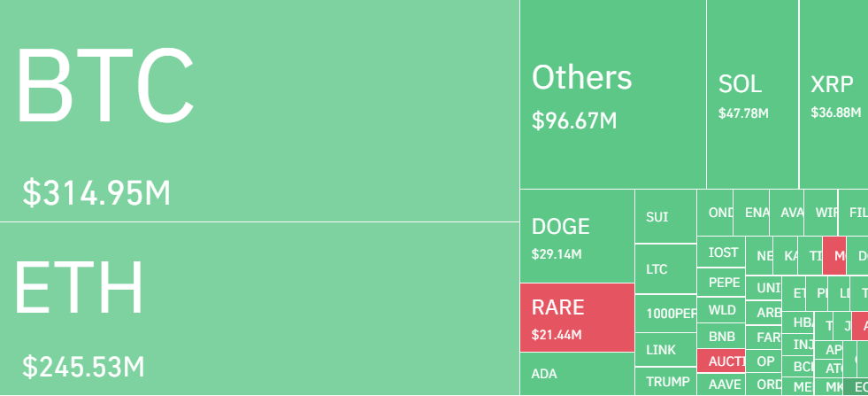Click the LINK tile
Viewport: 868px width, 396px height.
tap(665, 350)
